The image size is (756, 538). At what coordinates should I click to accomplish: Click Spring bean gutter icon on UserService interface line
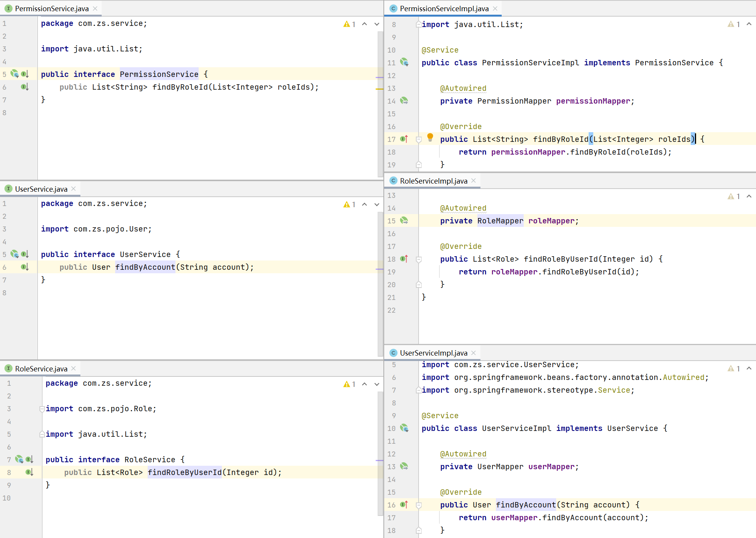pos(15,254)
